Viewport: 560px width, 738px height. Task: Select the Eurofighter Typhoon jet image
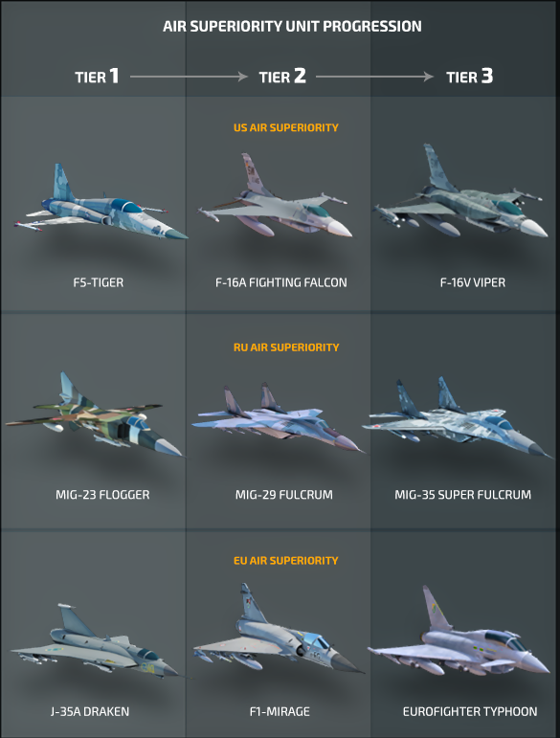point(459,631)
